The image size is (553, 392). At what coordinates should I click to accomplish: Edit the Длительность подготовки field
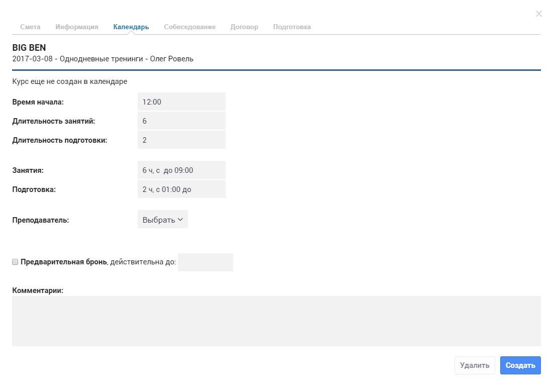(x=181, y=140)
